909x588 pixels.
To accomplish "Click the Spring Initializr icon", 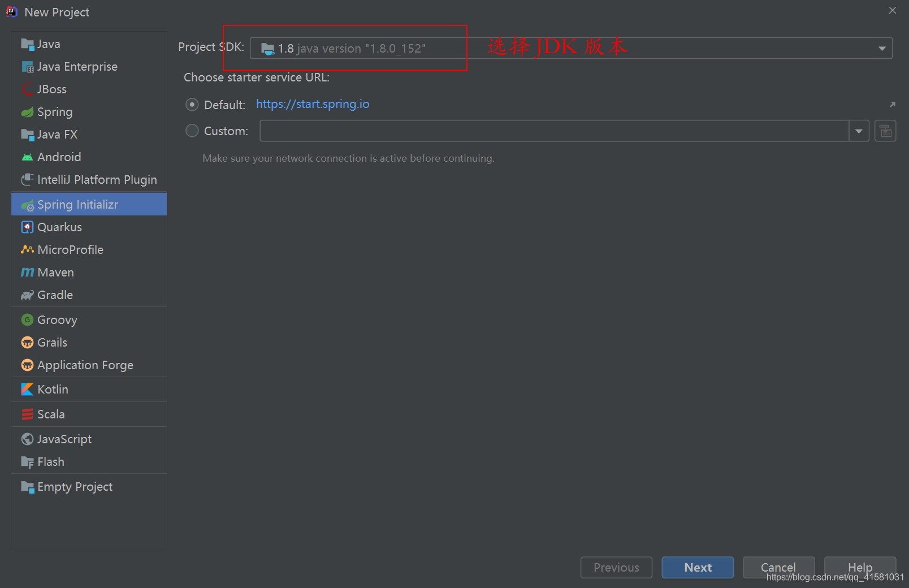I will click(27, 205).
